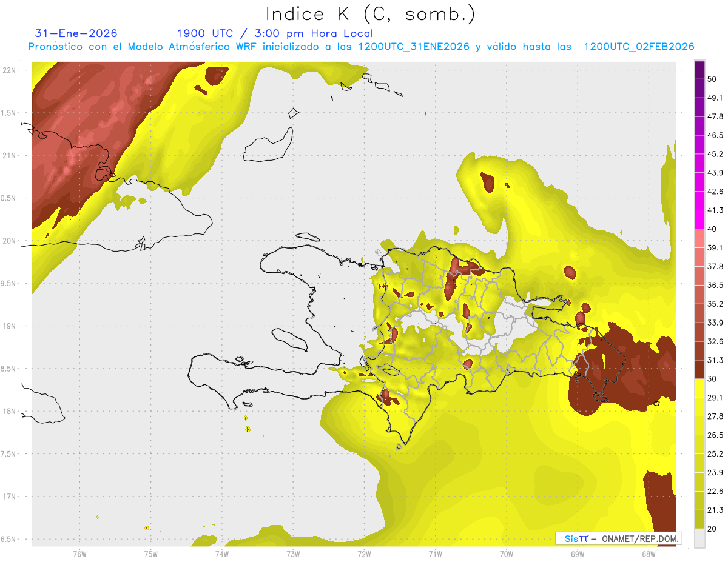Click the colorbar value '29.1'
Screen dimensions: 728x562
pyautogui.click(x=715, y=398)
